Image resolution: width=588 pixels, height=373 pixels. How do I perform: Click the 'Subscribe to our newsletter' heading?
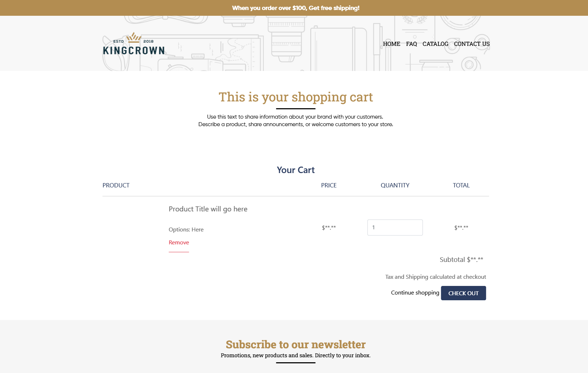coord(296,344)
